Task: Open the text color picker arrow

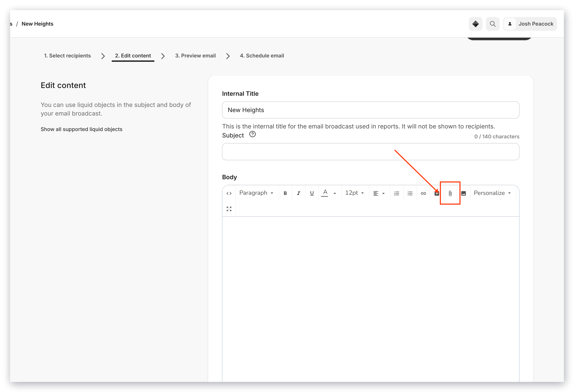Action: pyautogui.click(x=335, y=194)
